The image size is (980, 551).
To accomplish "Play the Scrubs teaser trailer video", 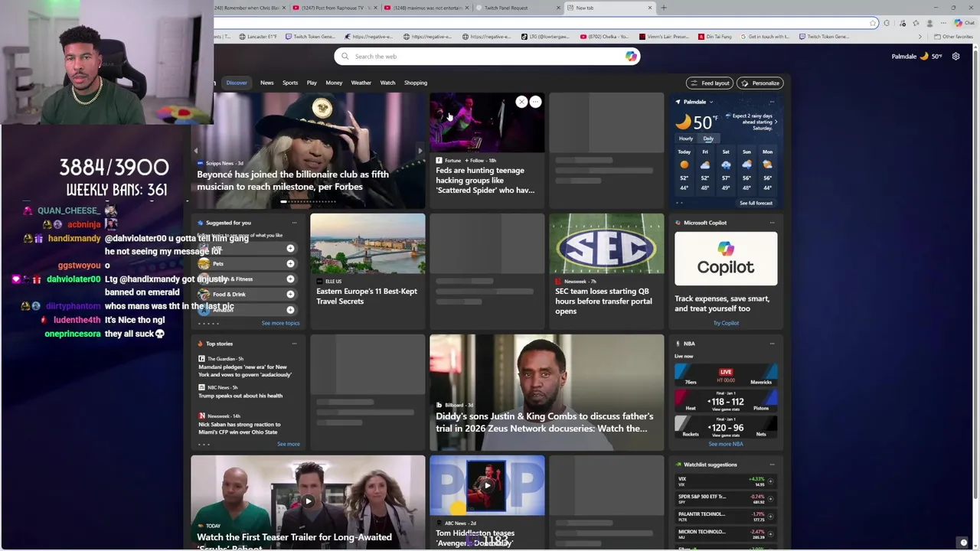I will point(308,502).
